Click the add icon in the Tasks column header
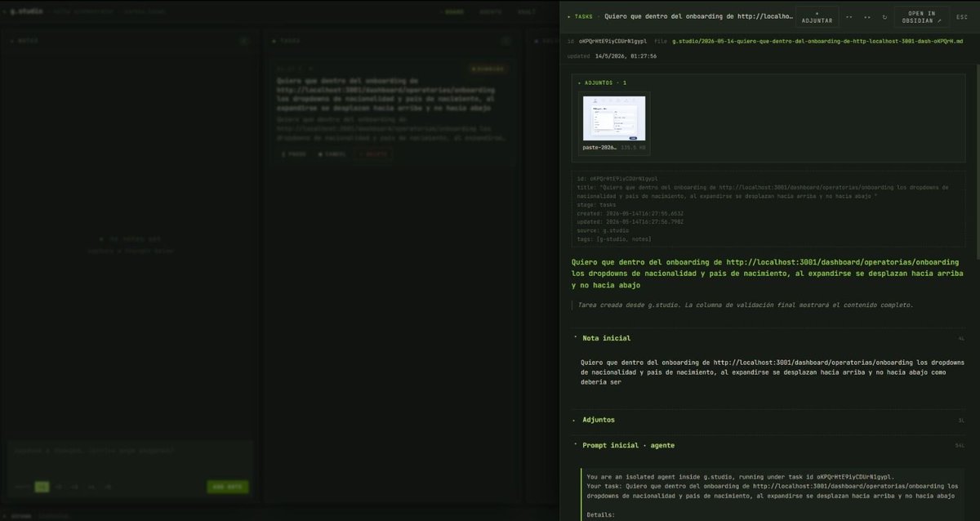 point(506,40)
